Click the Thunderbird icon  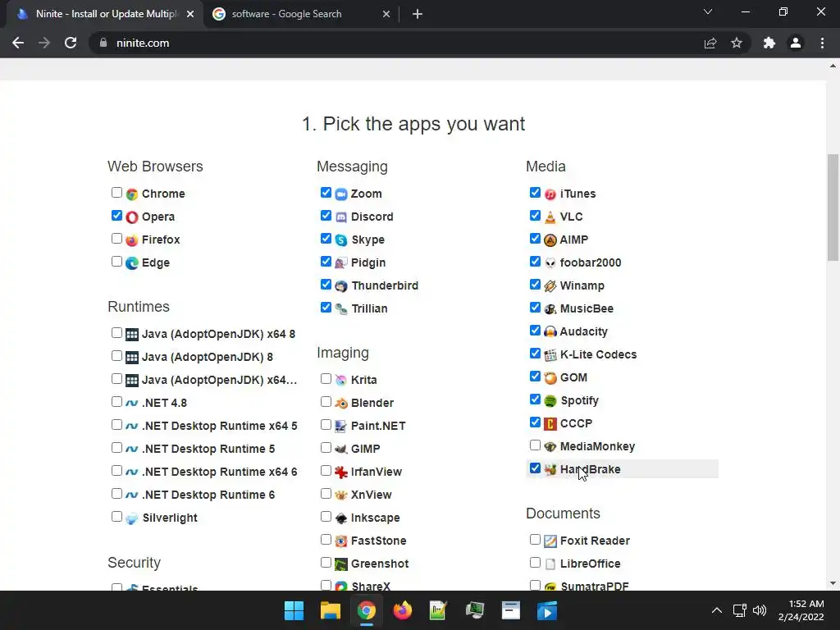(x=341, y=286)
